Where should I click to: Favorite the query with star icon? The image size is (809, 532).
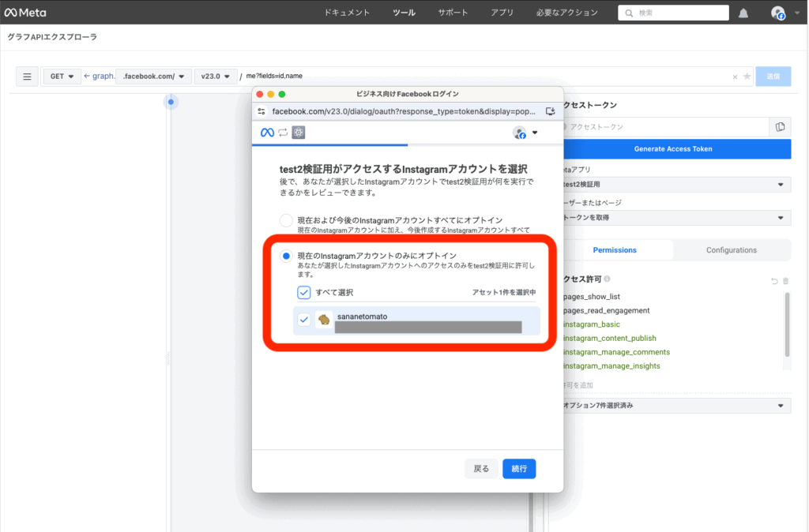coord(747,77)
